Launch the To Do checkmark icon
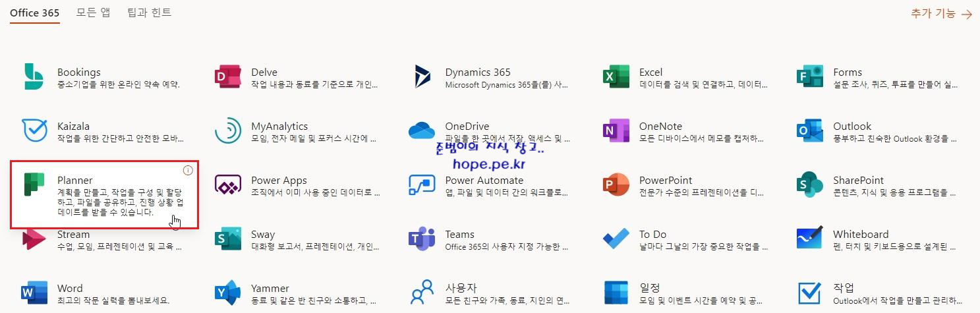 pos(616,239)
